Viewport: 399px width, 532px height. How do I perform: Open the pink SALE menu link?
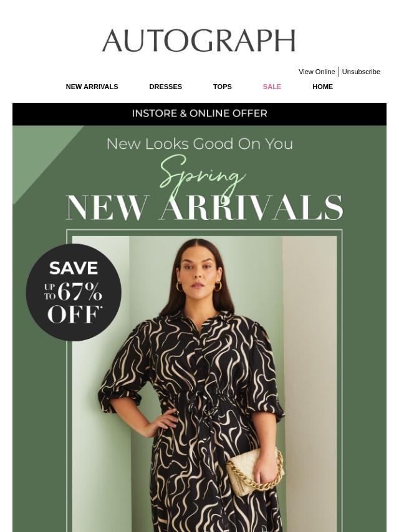(272, 87)
